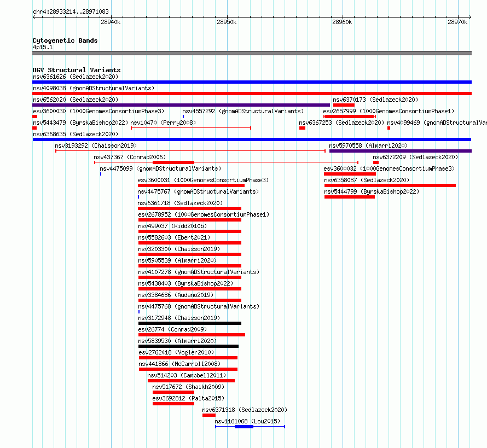Click the red bar under esv26774
The height and width of the screenshot is (448, 487).
pos(192,335)
